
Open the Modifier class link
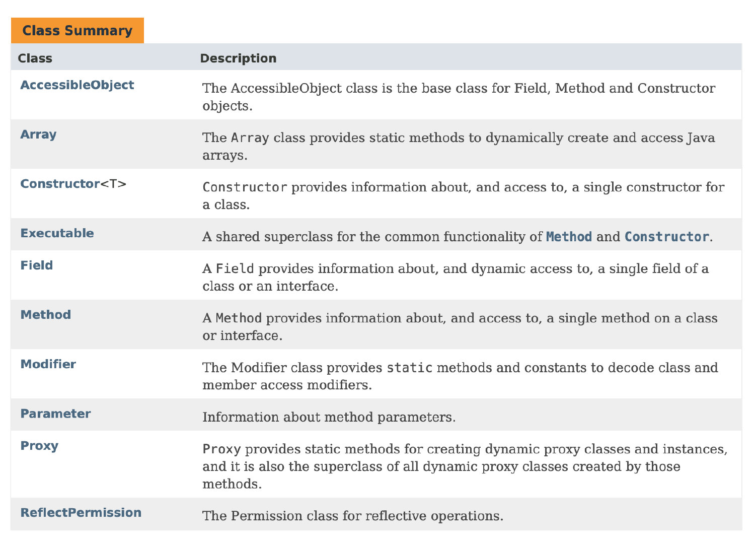48,364
